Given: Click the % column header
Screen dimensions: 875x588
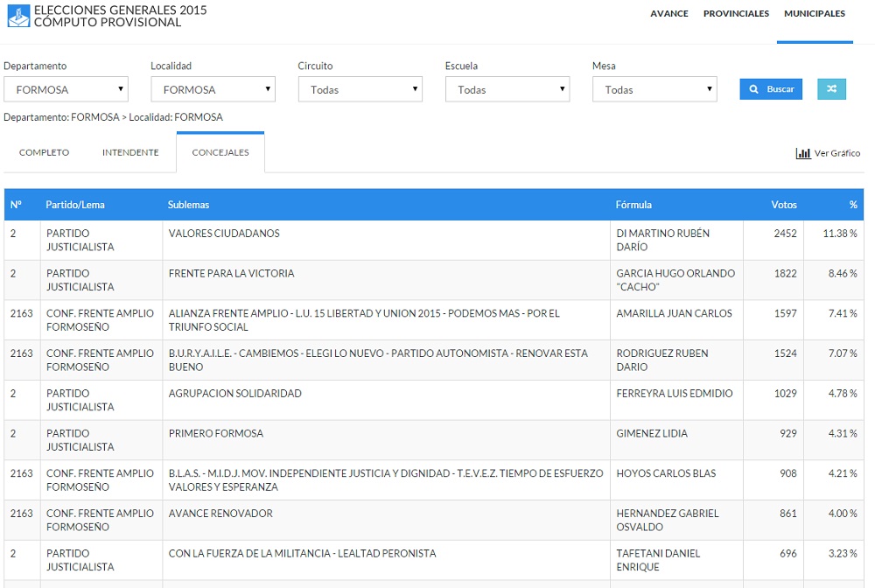Looking at the screenshot, I should (x=852, y=205).
